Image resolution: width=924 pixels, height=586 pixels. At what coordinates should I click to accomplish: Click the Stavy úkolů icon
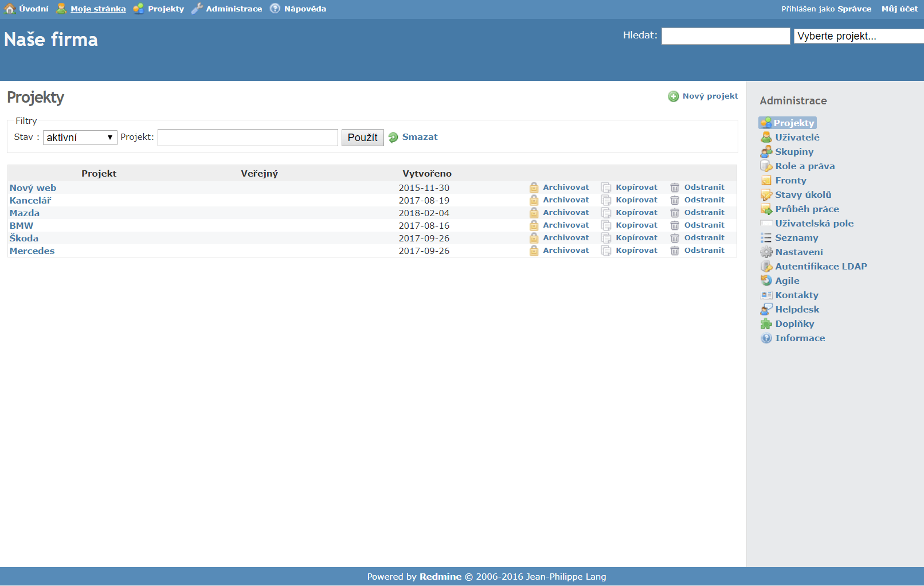click(766, 194)
